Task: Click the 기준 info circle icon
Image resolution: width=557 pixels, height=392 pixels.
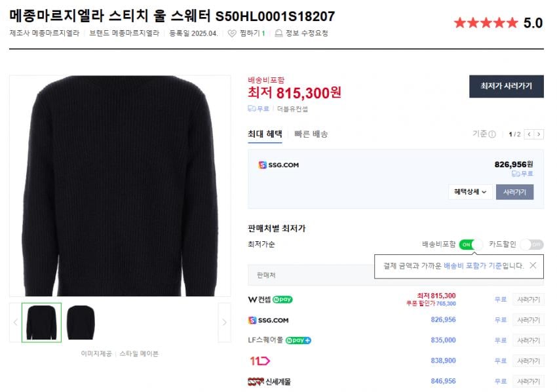Action: [492, 134]
